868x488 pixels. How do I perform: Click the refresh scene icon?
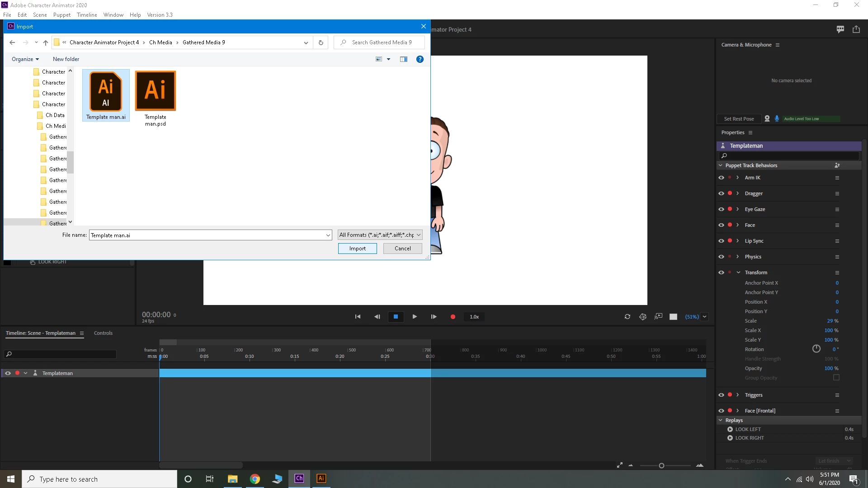click(627, 317)
